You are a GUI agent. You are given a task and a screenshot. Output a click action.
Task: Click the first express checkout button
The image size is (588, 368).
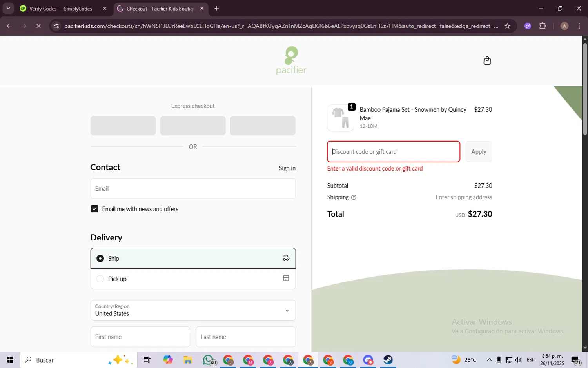(123, 126)
